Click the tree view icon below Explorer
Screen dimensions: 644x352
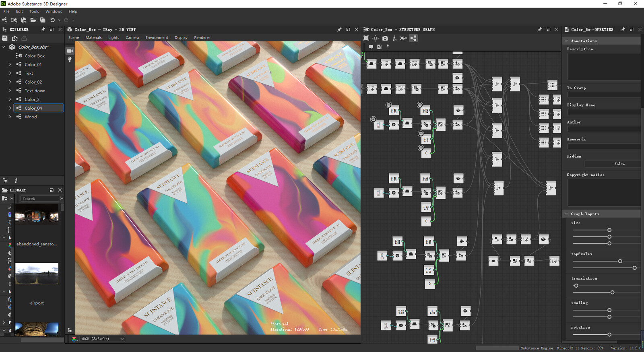tap(5, 181)
